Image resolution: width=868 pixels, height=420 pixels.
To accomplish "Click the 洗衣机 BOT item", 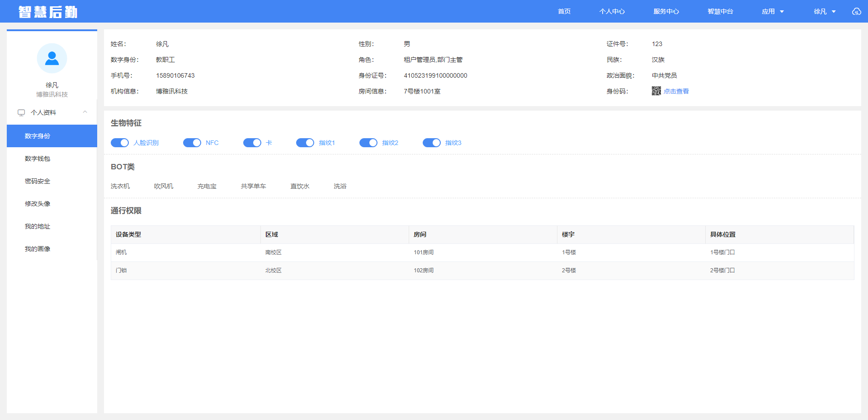I will pos(120,186).
